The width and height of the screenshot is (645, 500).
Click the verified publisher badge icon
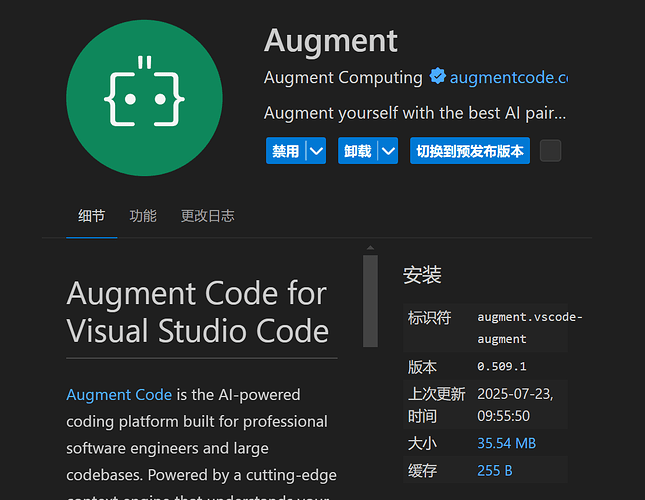(437, 76)
